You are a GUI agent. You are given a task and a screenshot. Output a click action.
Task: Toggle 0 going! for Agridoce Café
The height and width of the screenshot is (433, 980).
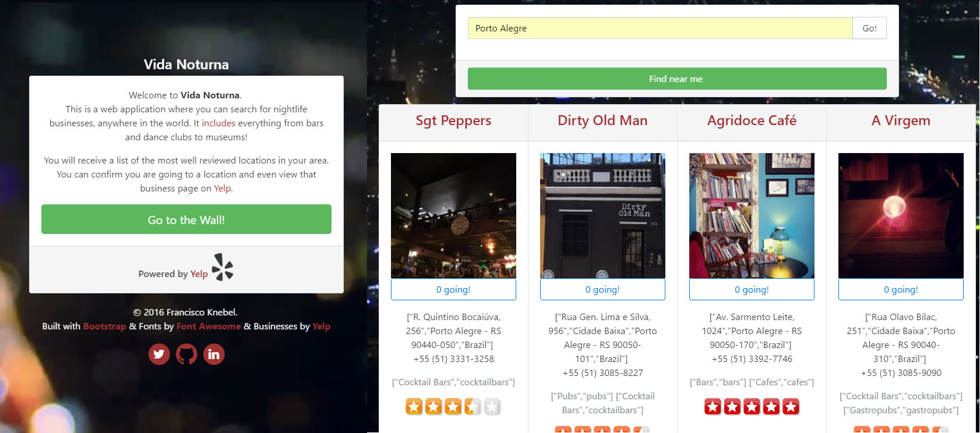pyautogui.click(x=752, y=289)
